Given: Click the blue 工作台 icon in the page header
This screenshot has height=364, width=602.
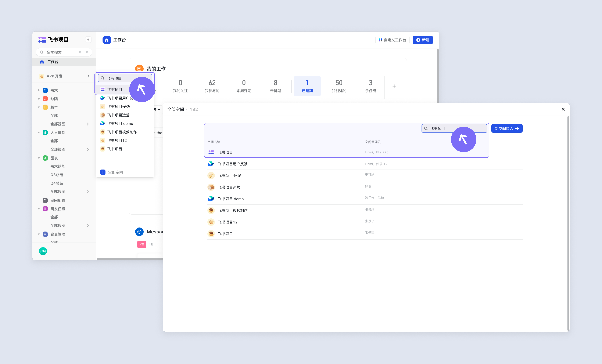Looking at the screenshot, I should coord(107,40).
